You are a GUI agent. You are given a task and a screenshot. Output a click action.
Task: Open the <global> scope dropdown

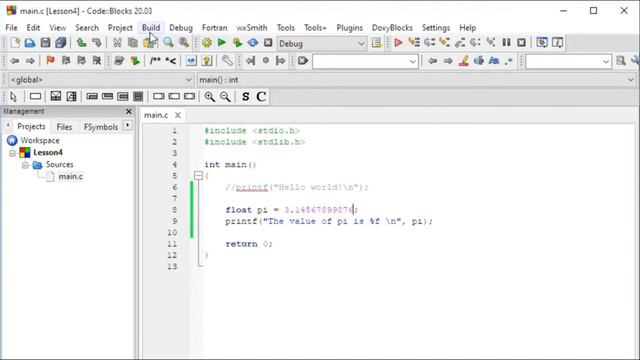pos(100,80)
